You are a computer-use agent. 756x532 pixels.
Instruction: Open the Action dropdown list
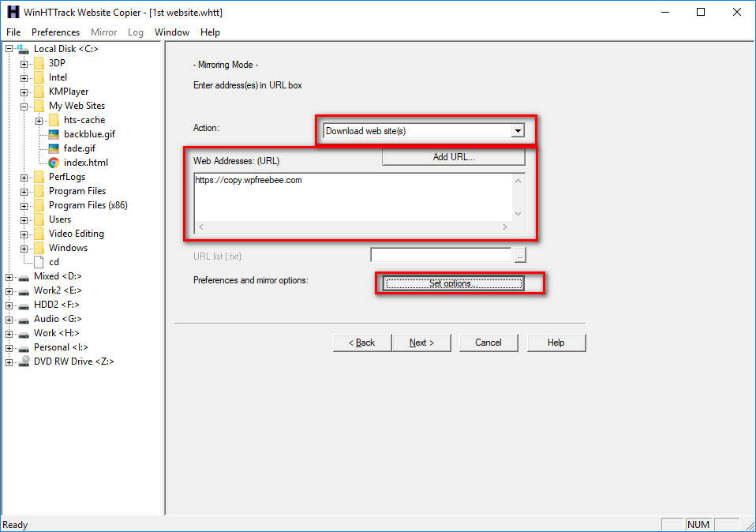click(x=518, y=131)
